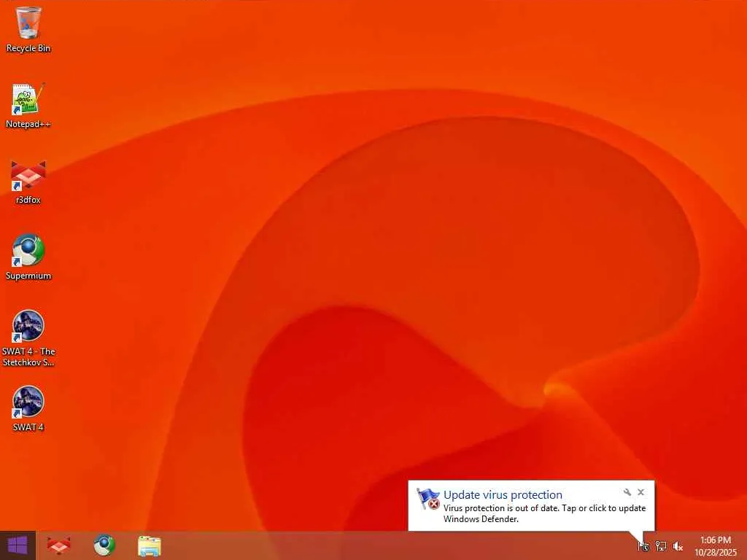This screenshot has width=747, height=560.
Task: Open the Action Center flag tray icon
Action: [x=643, y=546]
